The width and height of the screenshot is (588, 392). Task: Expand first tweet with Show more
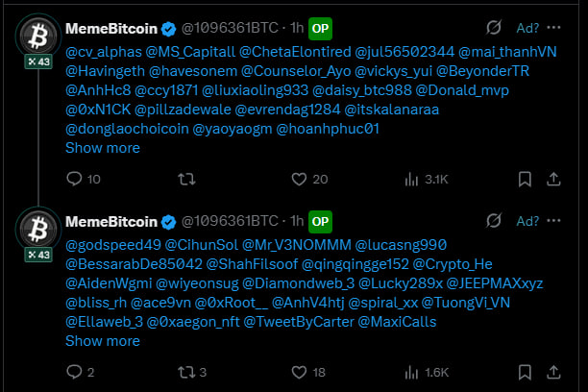pyautogui.click(x=103, y=148)
